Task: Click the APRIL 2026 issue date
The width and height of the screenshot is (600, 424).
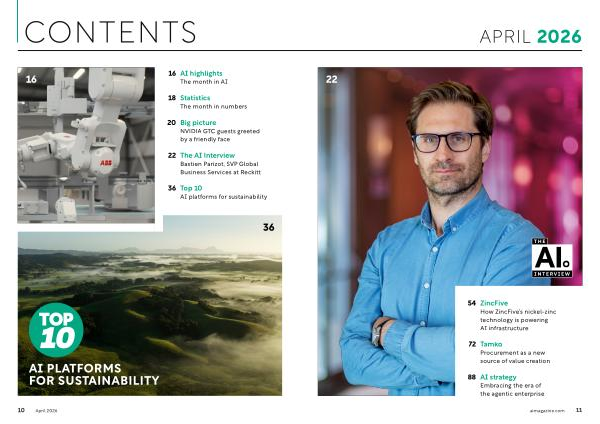Action: 530,37
